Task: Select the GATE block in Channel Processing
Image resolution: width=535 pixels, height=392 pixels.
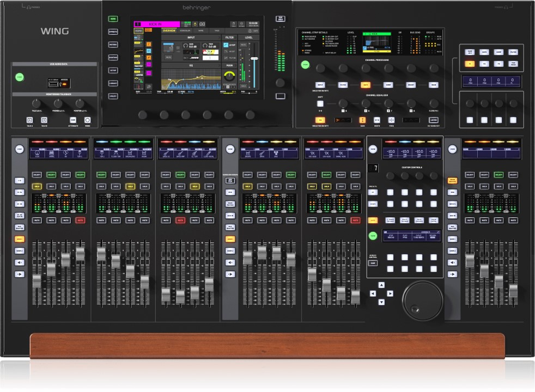Action: pos(366,85)
